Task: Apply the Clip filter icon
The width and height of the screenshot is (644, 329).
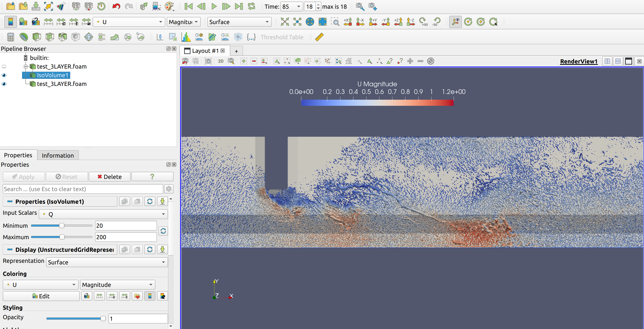Action: coord(36,37)
